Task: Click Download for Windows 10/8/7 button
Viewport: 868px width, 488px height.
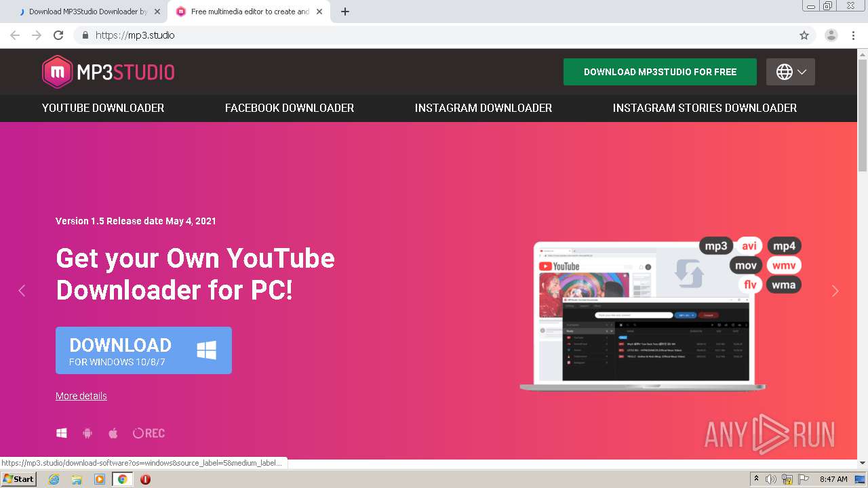Action: point(144,350)
